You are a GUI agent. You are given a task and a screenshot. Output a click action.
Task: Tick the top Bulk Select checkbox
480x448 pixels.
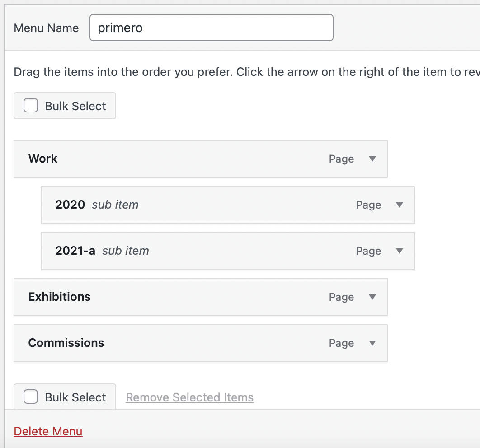31,106
